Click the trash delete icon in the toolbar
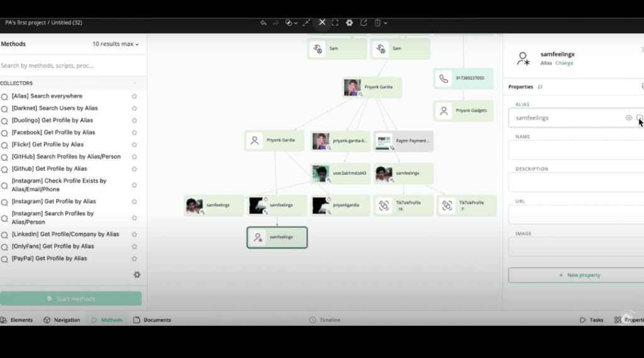The width and height of the screenshot is (644, 358). [377, 23]
